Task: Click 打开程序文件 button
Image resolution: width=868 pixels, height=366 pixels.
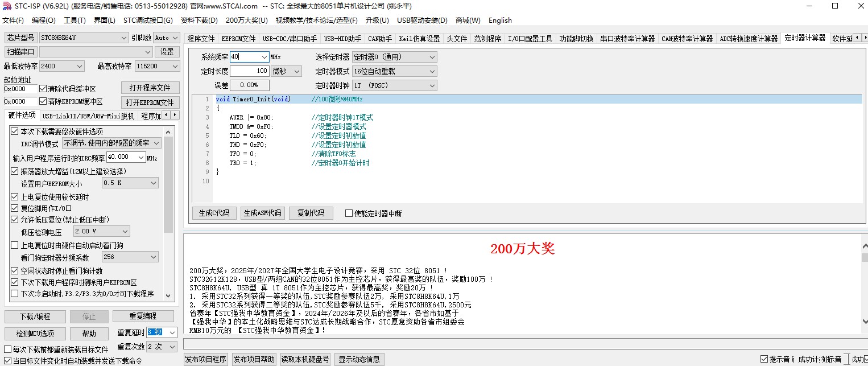Action: coord(150,88)
